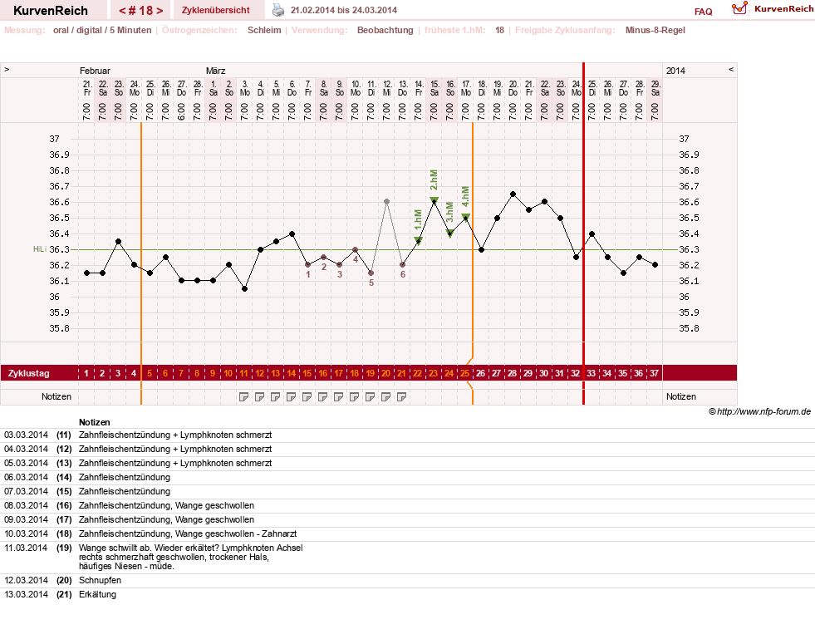This screenshot has width=815, height=644.
Task: Open note icon for cycle day 21
Action: click(402, 397)
